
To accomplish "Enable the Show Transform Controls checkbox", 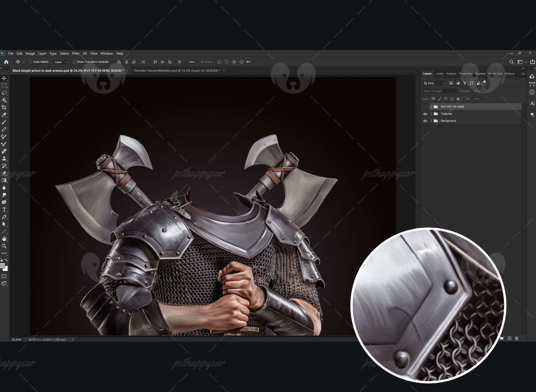I will pos(74,62).
